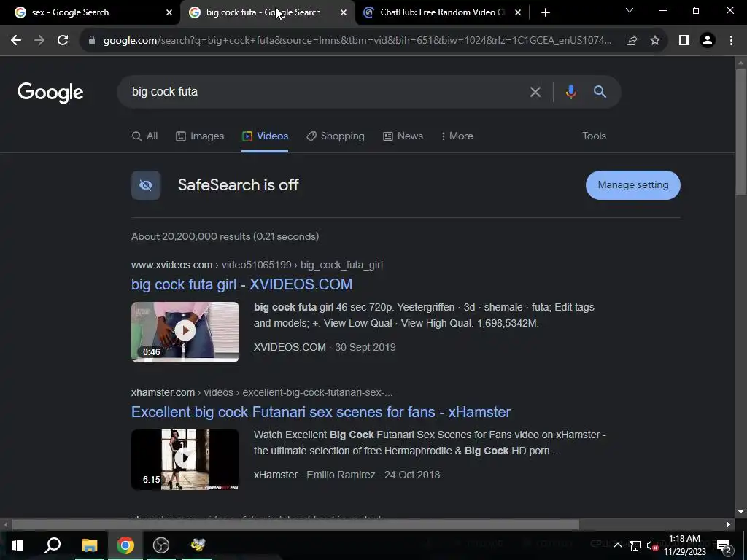Submit search with the magnifier icon

pos(600,91)
